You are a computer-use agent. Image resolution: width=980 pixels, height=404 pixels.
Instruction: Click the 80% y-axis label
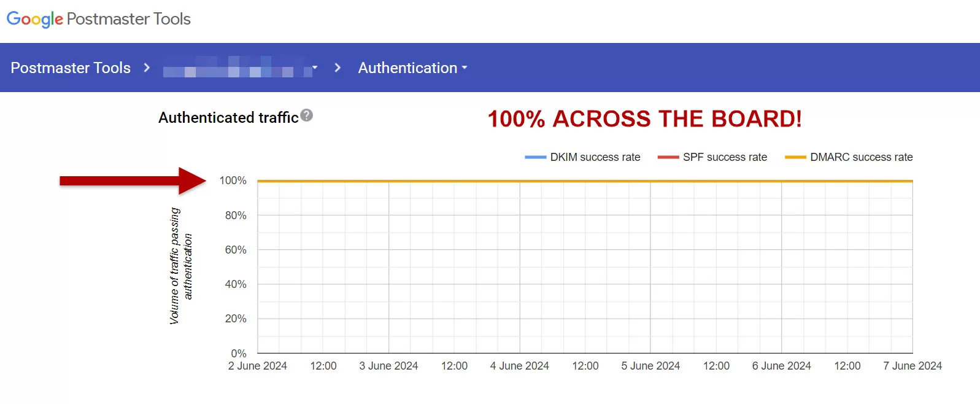(236, 216)
